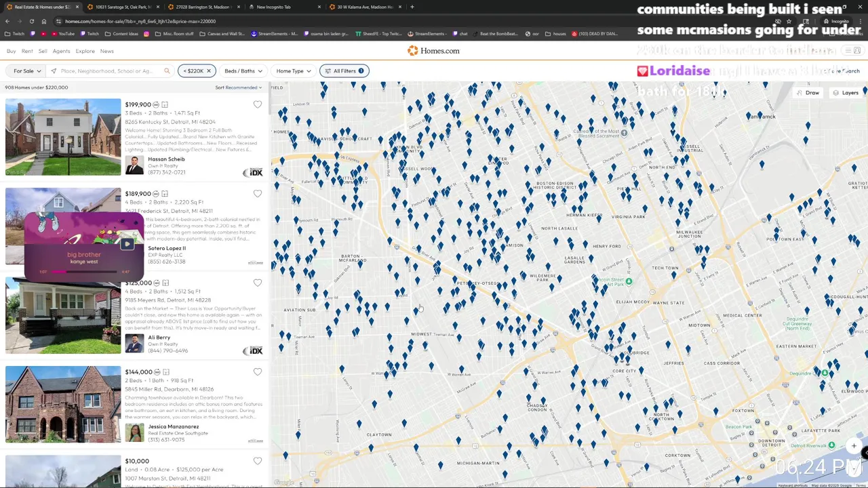Click agent name Jessica Manzanarez
This screenshot has height=488, width=868.
(x=174, y=426)
